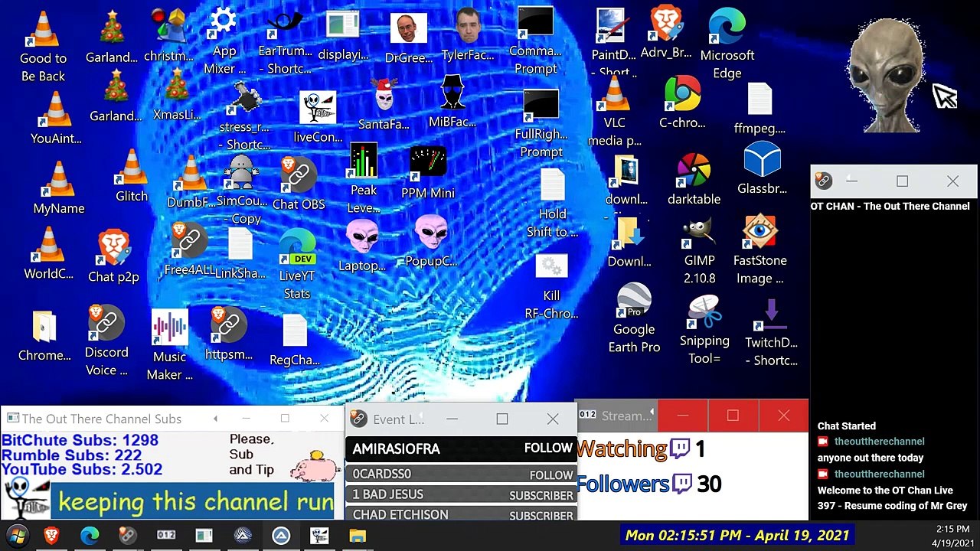Launch the Music Maker shortcut

[169, 346]
